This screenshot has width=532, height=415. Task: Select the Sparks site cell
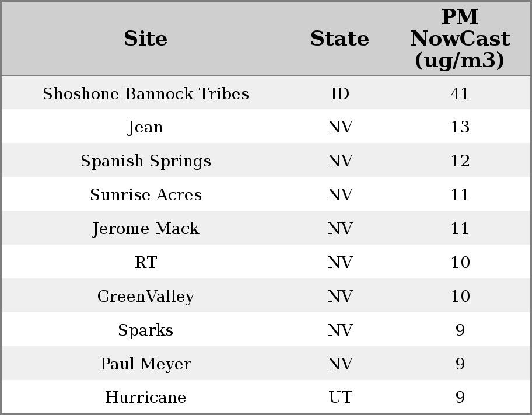tap(145, 330)
